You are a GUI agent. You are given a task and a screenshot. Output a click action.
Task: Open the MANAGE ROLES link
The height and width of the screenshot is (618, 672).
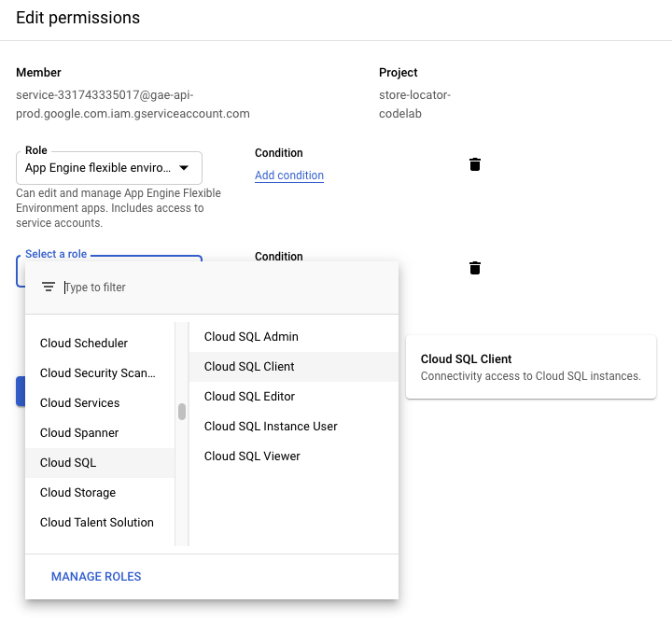[x=96, y=577]
